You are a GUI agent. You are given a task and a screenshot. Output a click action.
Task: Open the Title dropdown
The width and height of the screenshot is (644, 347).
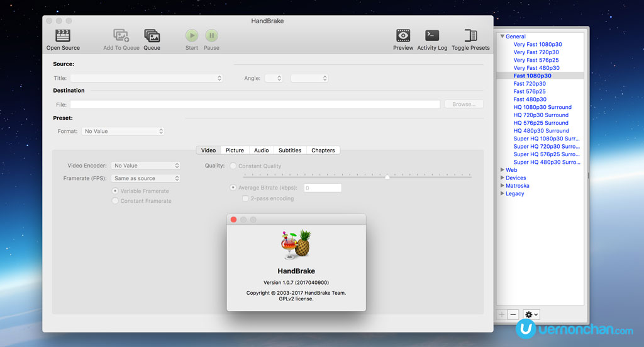(x=147, y=78)
